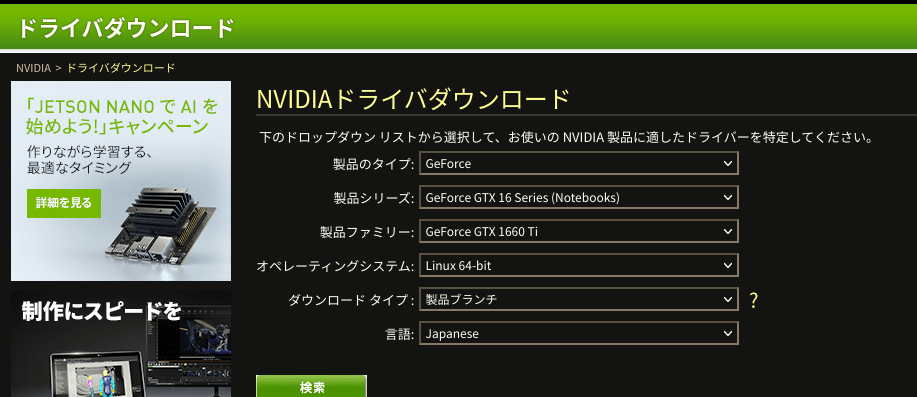
Task: Open the オペレーティングシステム Linux 64-bit dropdown
Action: click(x=579, y=265)
